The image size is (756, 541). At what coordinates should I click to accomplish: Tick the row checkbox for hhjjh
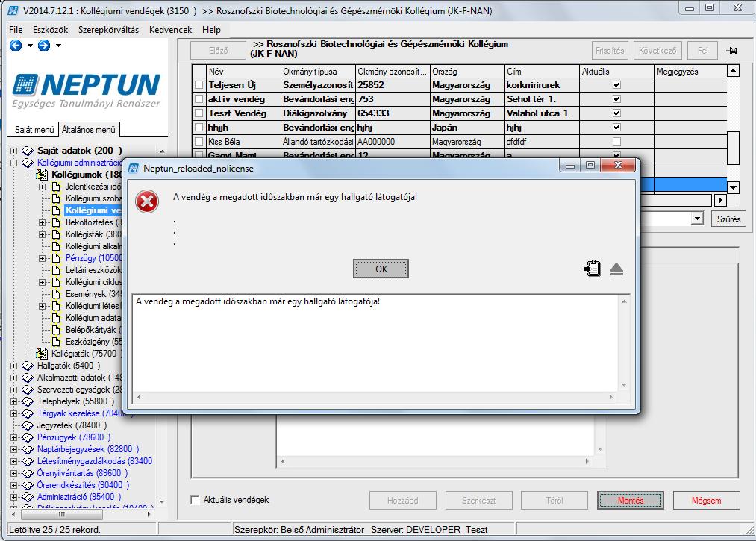coord(199,128)
